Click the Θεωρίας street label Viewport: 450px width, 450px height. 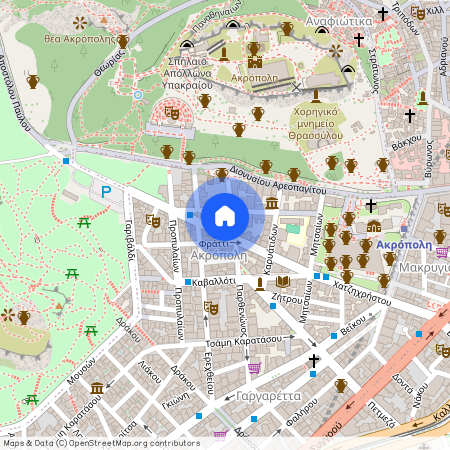click(109, 63)
